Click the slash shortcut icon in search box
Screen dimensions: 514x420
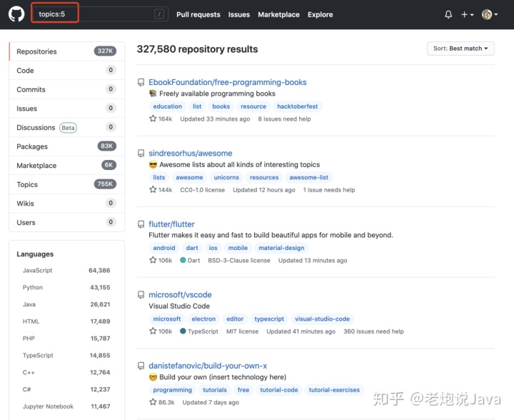(159, 14)
